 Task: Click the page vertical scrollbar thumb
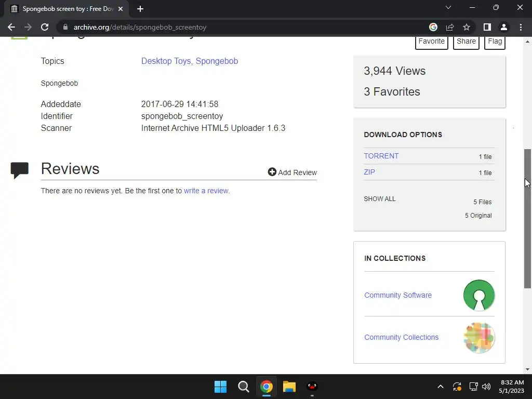[528, 219]
